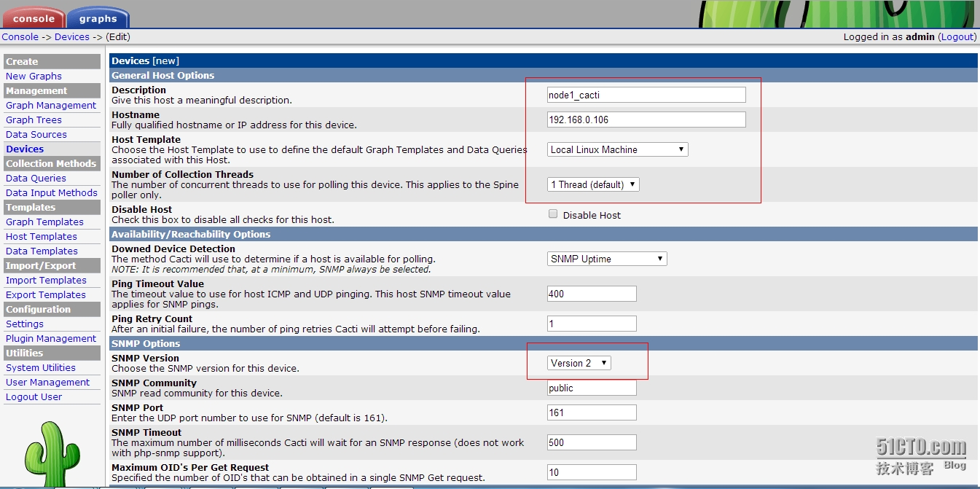The height and width of the screenshot is (489, 980).
Task: Click the Description field with node1_cacti
Action: pos(646,95)
